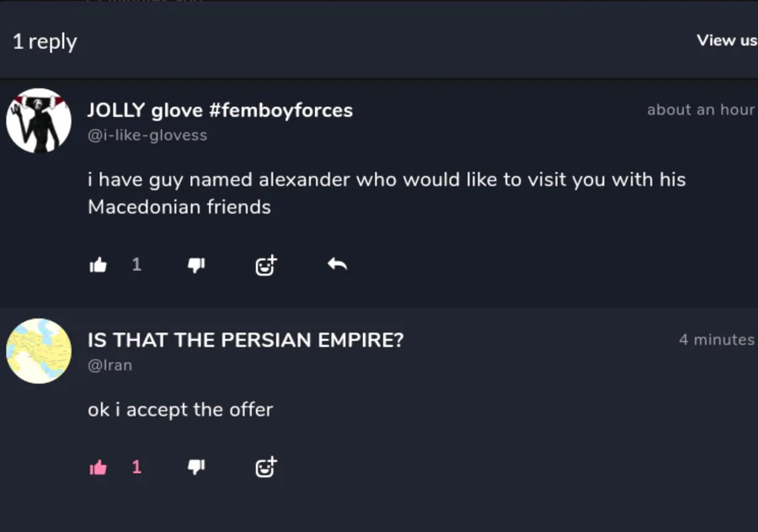This screenshot has width=758, height=532.
Task: Remove like from the @Iran reply
Action: (99, 467)
